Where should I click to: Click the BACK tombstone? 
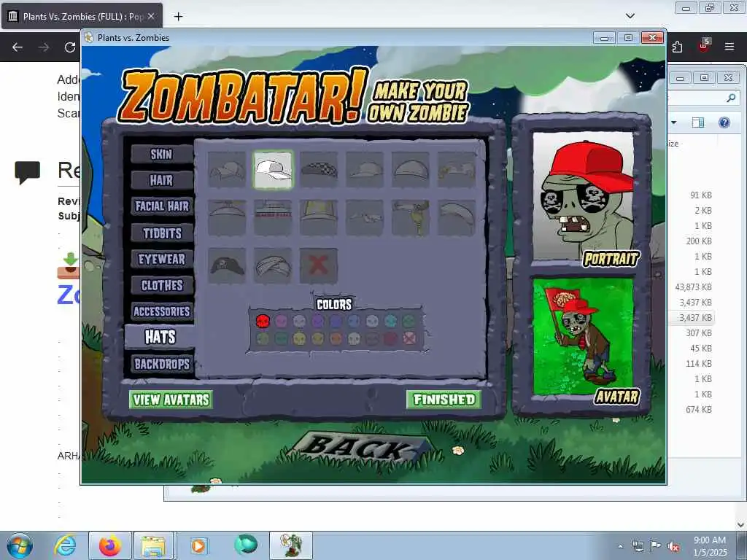point(360,448)
